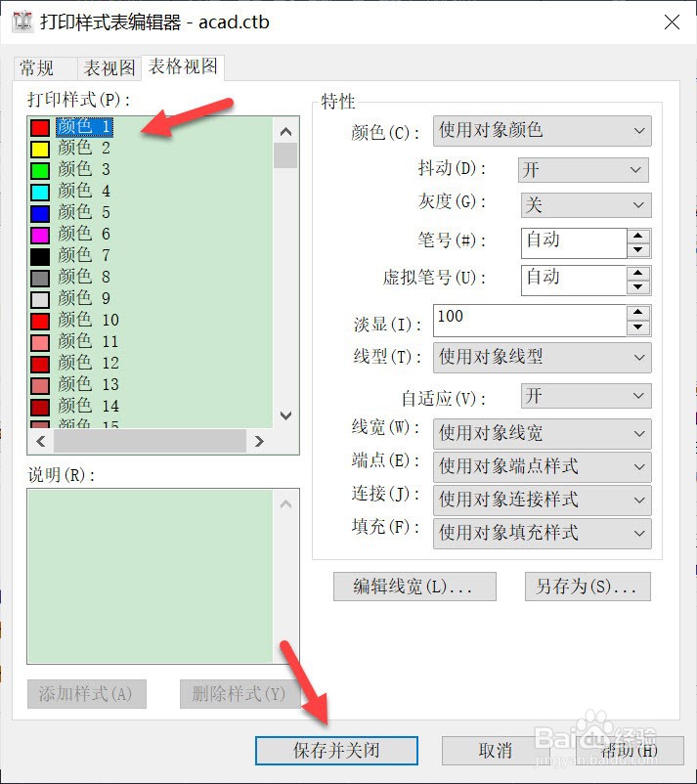Viewport: 697px width, 784px height.
Task: Select plot style 颜色 3
Action: point(83,169)
